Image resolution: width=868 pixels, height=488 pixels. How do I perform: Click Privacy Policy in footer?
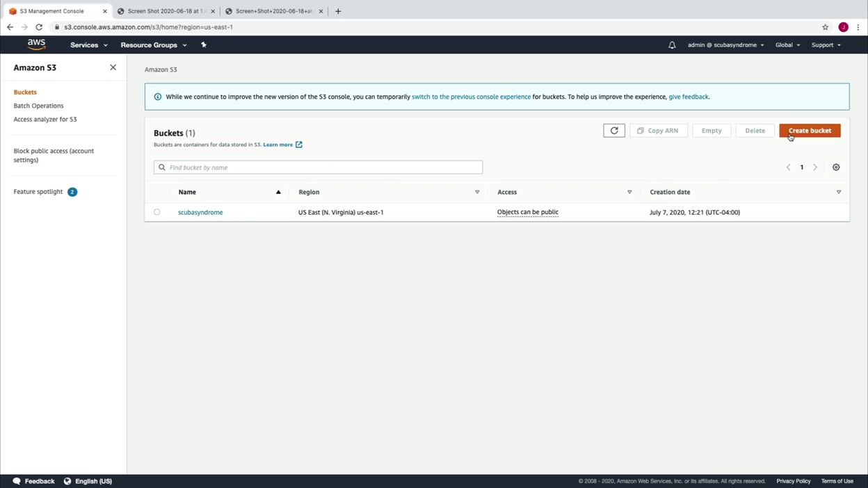(794, 481)
